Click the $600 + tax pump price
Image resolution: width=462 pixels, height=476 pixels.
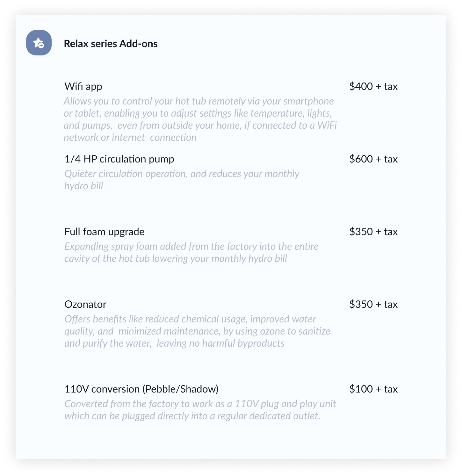click(373, 159)
